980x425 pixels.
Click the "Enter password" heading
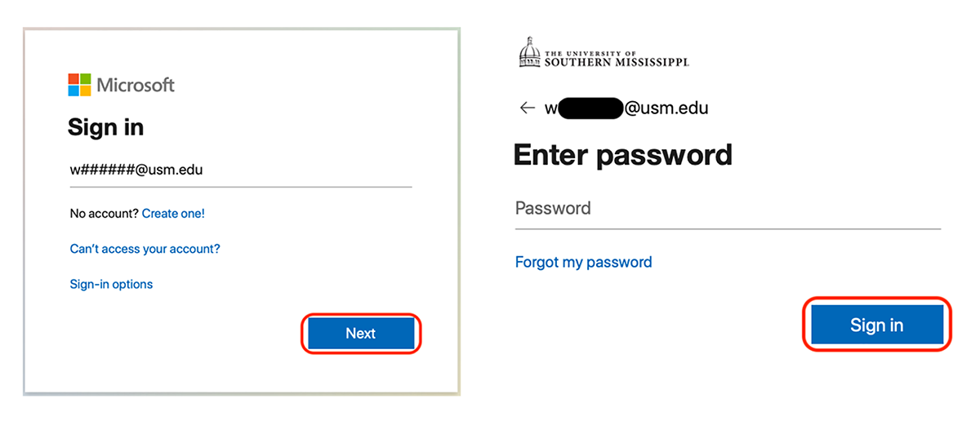(622, 154)
